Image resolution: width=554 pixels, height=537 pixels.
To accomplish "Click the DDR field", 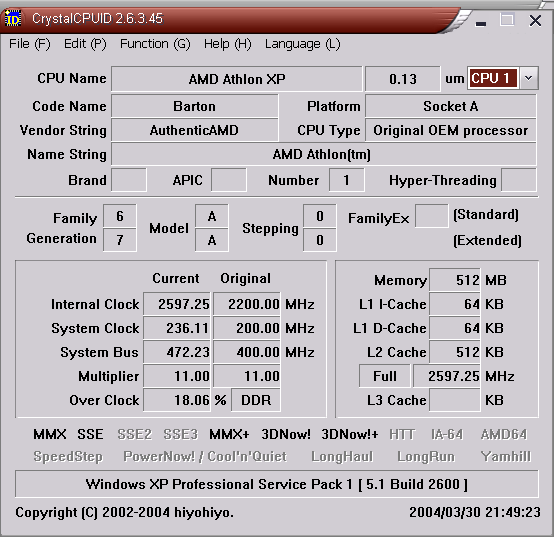I will [x=256, y=400].
